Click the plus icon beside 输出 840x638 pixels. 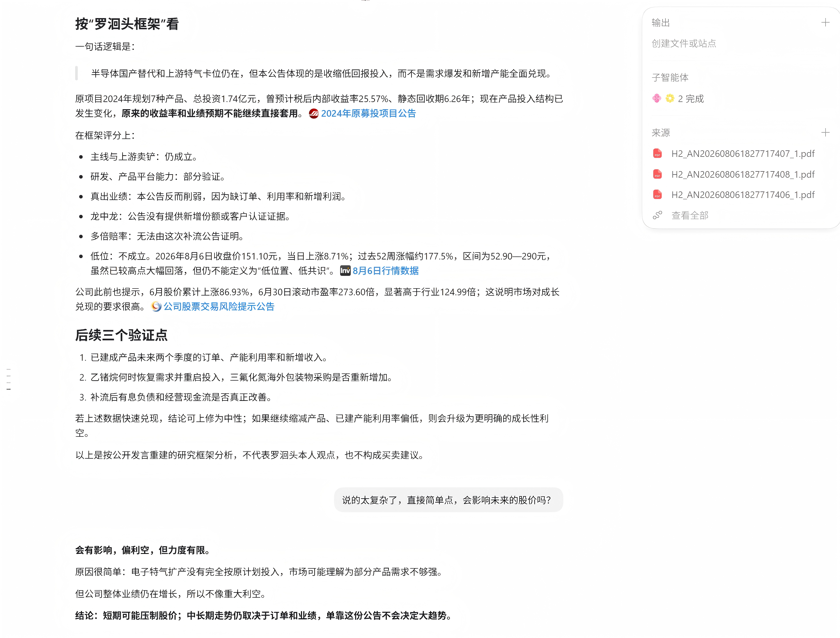click(825, 22)
